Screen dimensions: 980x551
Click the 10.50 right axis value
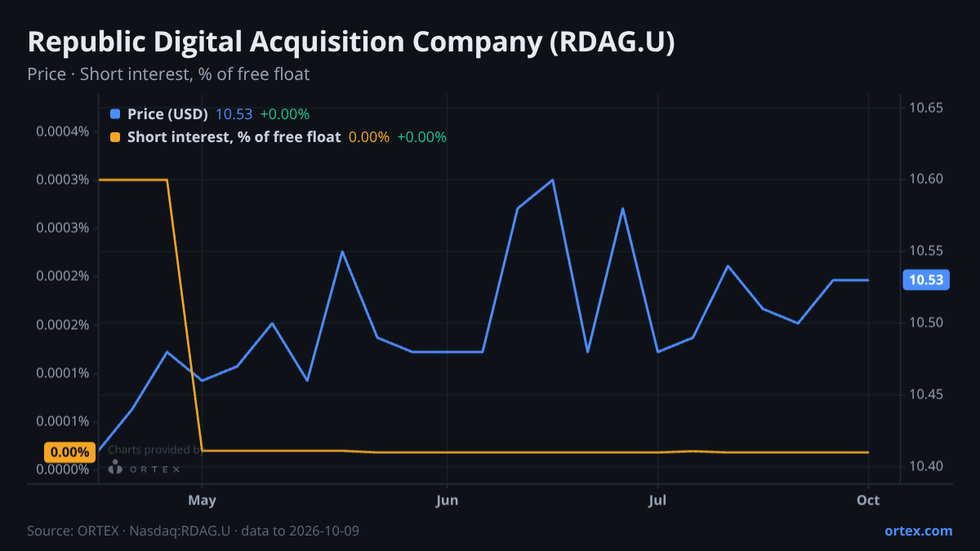pos(926,323)
